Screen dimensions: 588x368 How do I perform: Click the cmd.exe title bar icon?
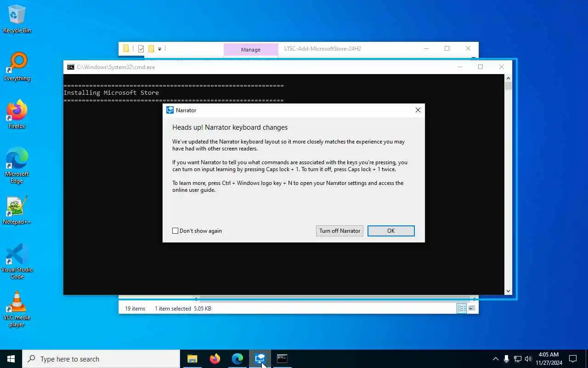[70, 67]
